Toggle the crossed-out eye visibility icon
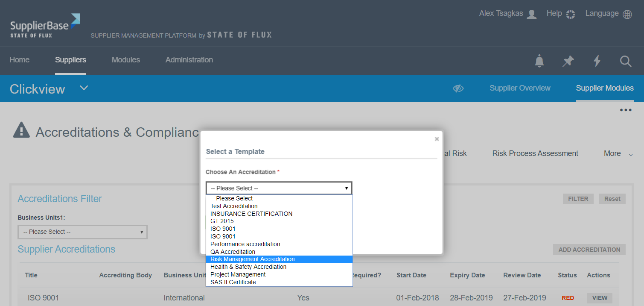Viewport: 644px width, 306px height. click(458, 88)
